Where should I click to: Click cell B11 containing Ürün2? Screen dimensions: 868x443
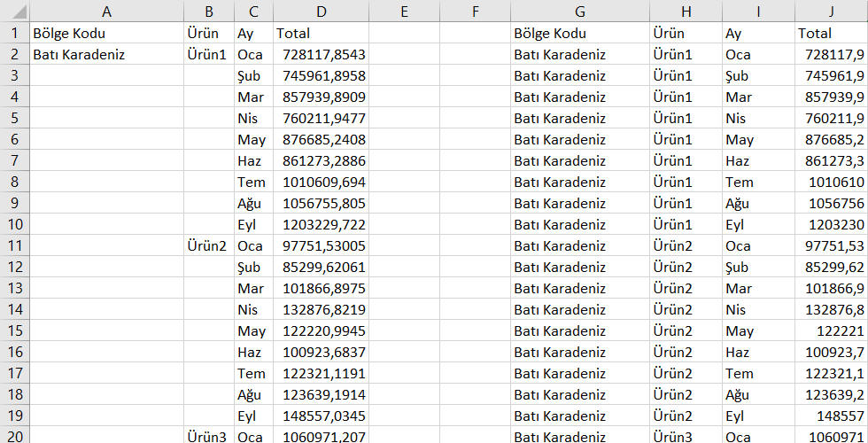point(209,246)
